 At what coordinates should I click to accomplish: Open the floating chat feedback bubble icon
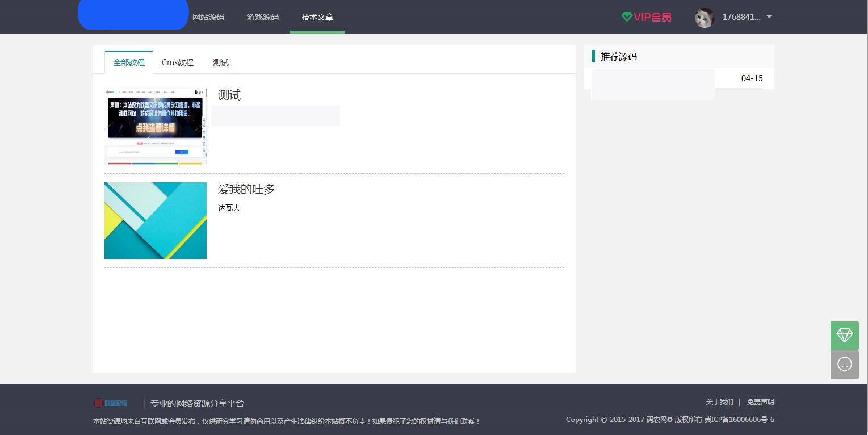pyautogui.click(x=844, y=364)
